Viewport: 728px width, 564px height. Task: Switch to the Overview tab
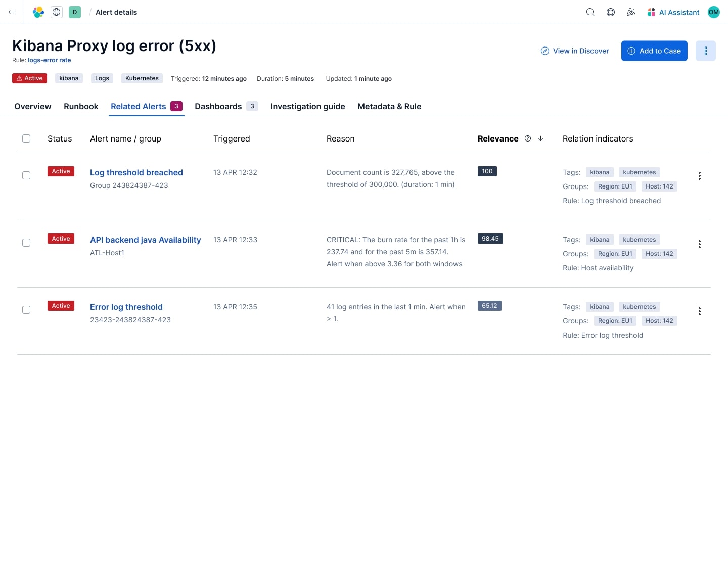pos(33,106)
